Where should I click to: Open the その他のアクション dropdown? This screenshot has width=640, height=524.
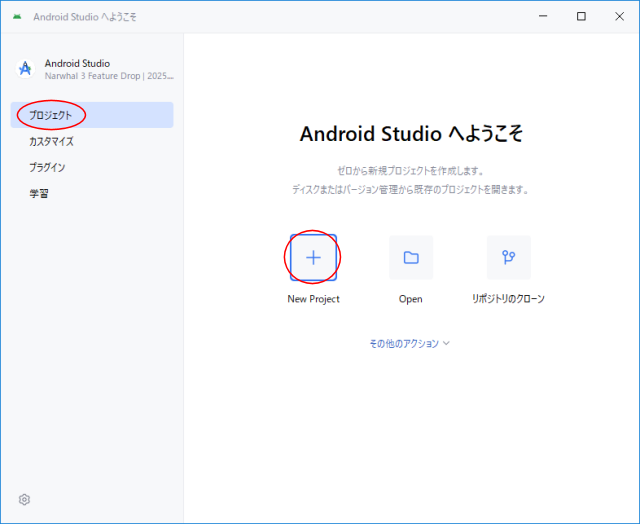[x=404, y=343]
